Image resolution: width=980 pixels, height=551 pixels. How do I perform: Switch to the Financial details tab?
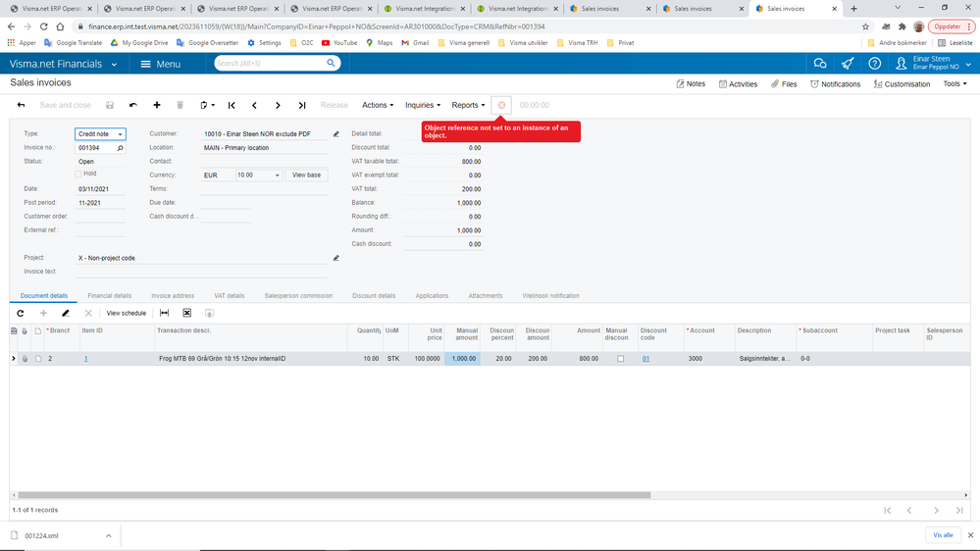[x=109, y=295]
